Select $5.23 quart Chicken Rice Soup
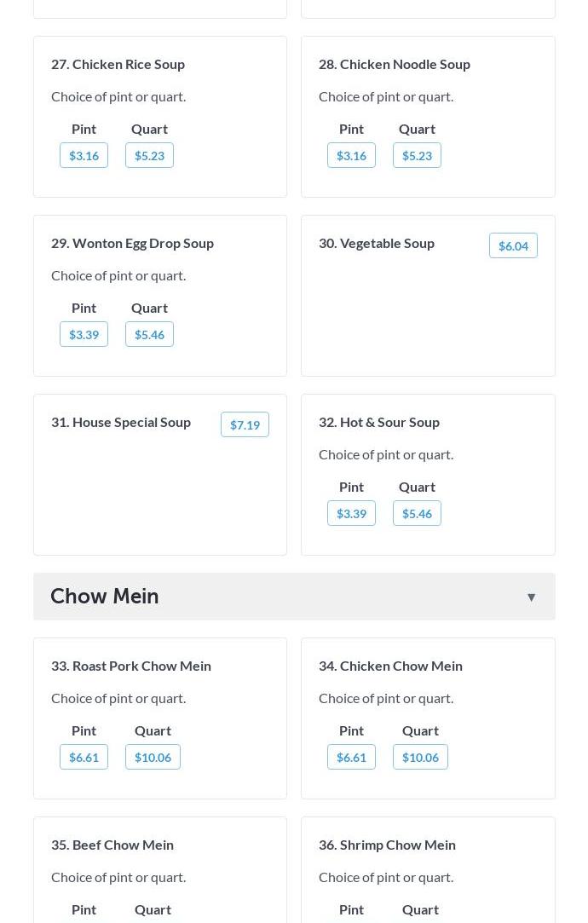This screenshot has width=588, height=923. (149, 155)
